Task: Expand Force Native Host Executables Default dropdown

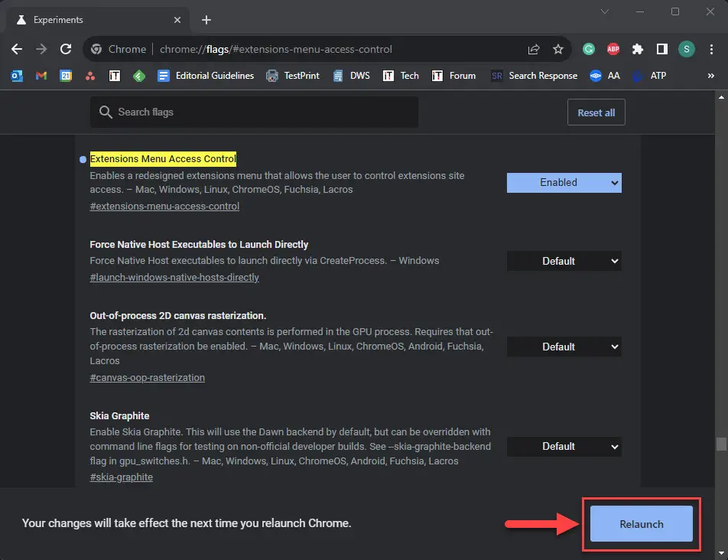Action: pyautogui.click(x=564, y=261)
